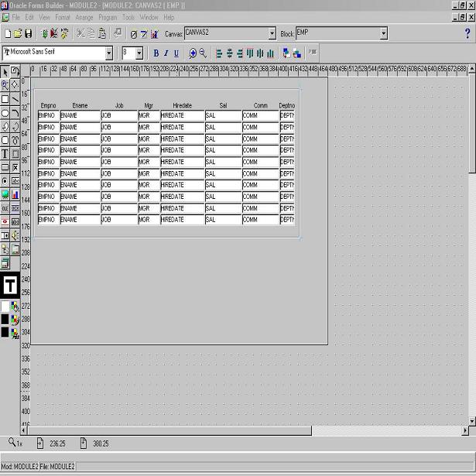Save the module with the floppy icon
476x476 pixels.
(28, 34)
